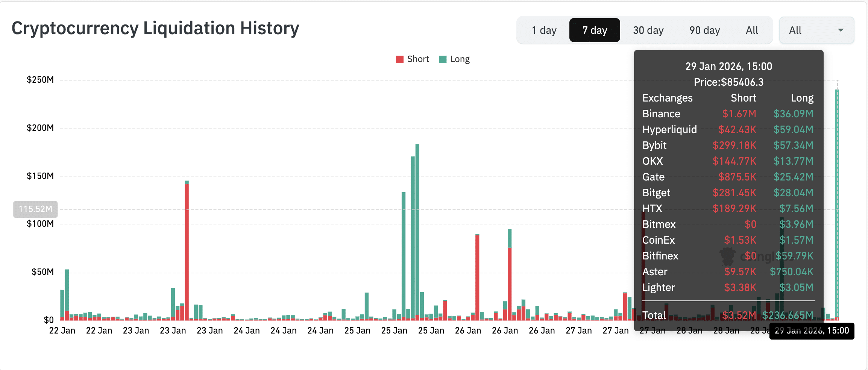Click the tall red bar on 23 Jan
868x370 pixels.
(187, 252)
